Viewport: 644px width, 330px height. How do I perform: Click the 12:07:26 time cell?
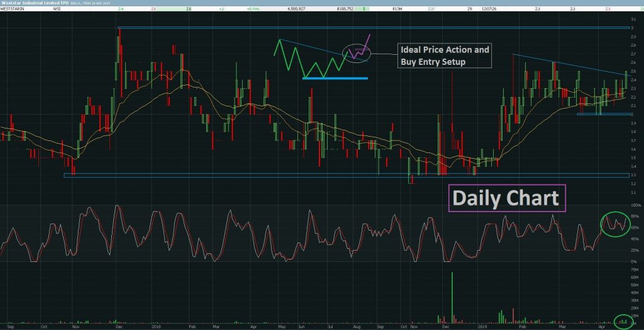pyautogui.click(x=489, y=8)
